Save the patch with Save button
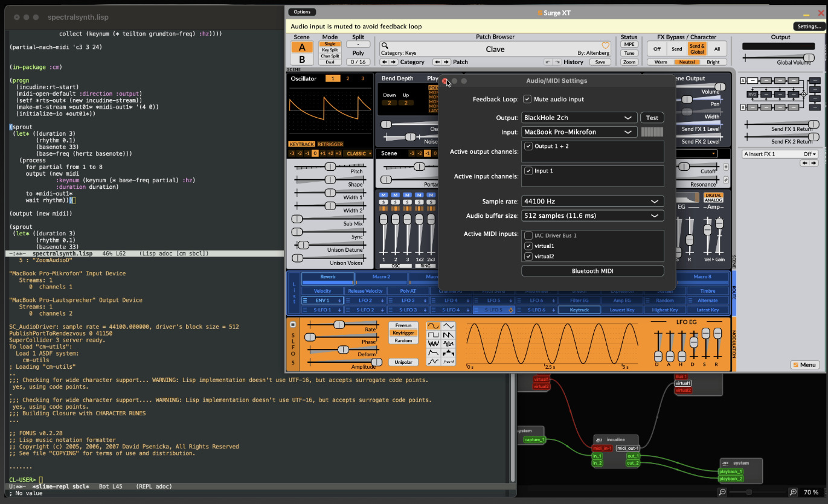This screenshot has width=828, height=504. point(600,62)
